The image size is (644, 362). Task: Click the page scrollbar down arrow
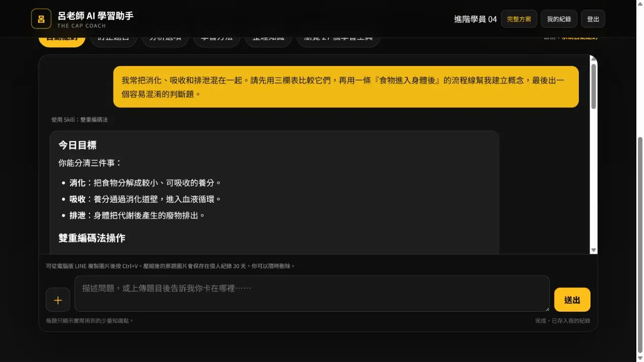pos(640,358)
